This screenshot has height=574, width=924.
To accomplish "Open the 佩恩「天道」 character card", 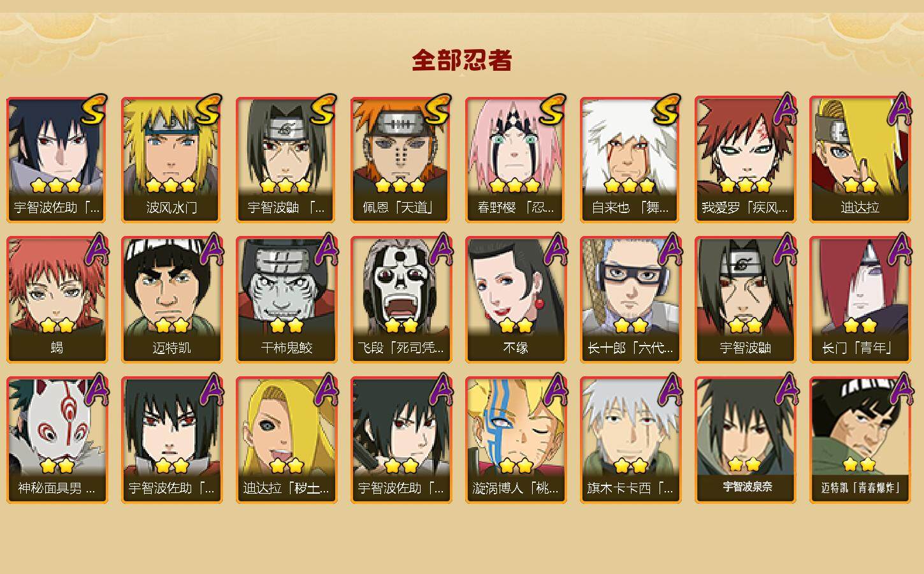I will (401, 159).
